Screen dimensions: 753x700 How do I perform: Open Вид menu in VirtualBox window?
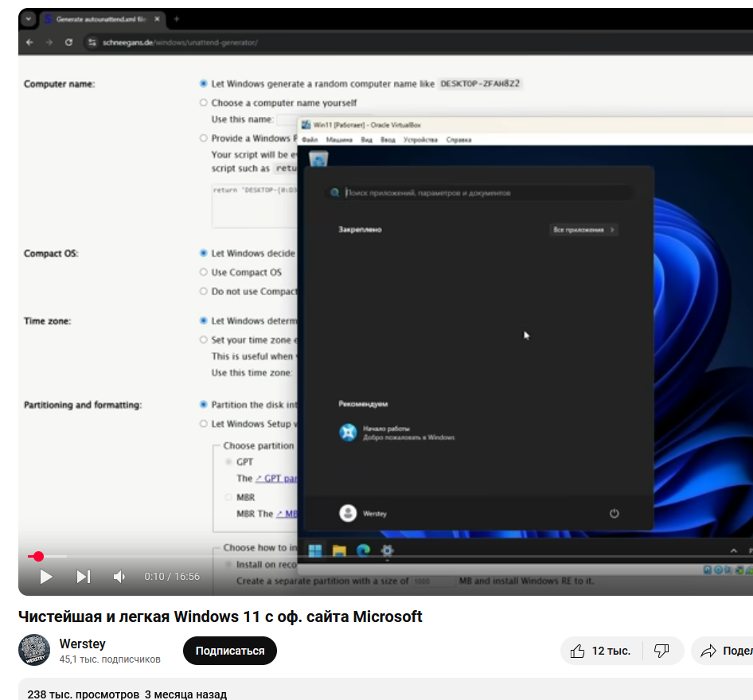366,140
